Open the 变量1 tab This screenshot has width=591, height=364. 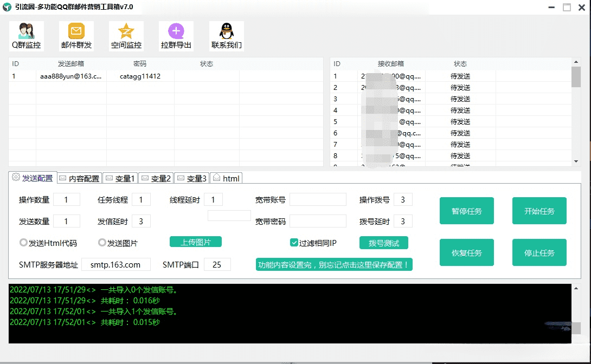pos(120,178)
